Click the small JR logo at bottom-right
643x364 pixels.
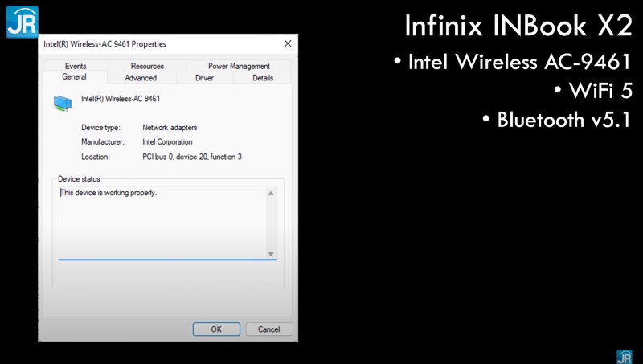tap(625, 357)
